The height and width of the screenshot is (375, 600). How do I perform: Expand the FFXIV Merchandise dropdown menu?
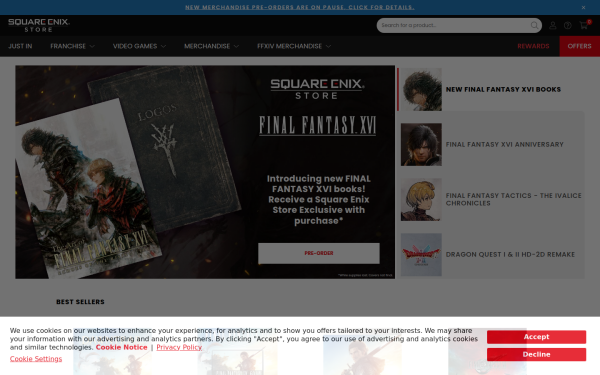294,46
